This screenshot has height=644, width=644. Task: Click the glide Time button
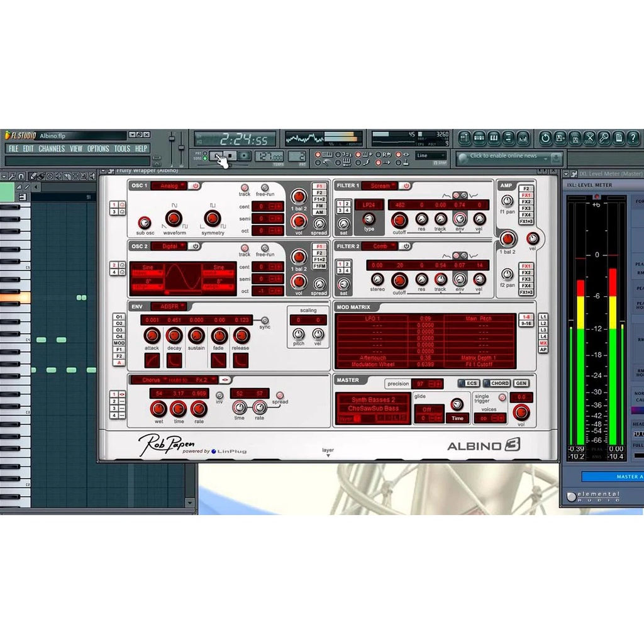tap(457, 418)
